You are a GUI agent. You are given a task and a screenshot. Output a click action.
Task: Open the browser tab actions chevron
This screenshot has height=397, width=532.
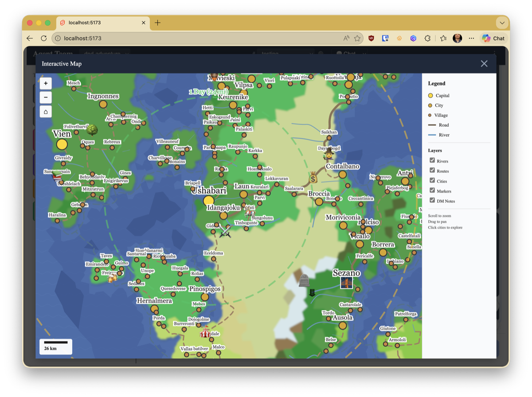502,23
